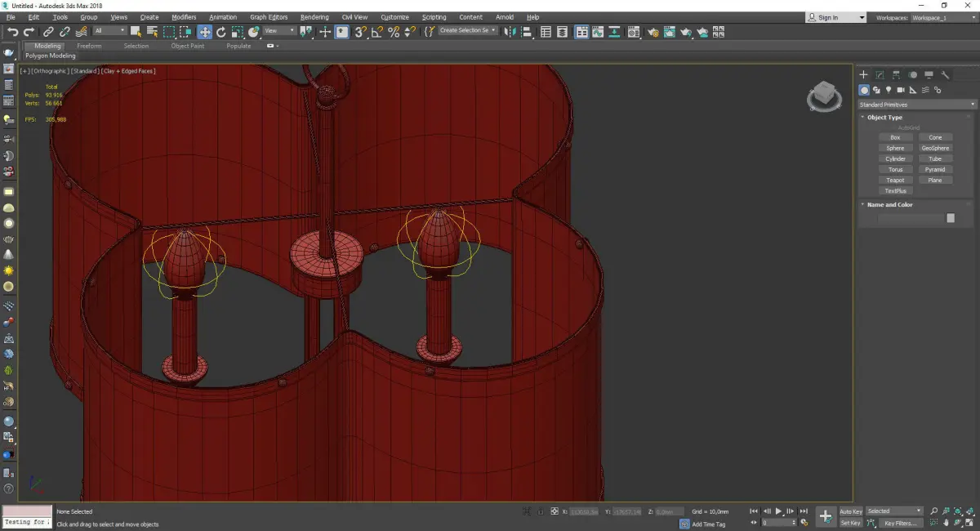Click the Cylinder primitive button
Screen dimensions: 980x531
[895, 158]
